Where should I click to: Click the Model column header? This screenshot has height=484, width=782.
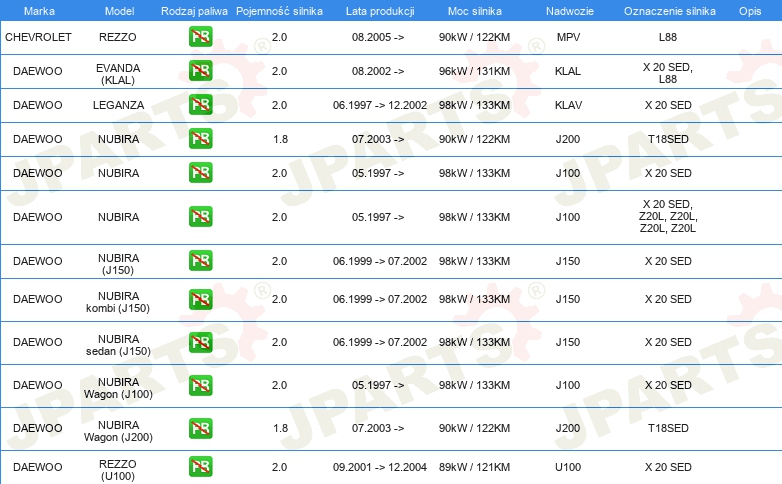coord(119,11)
